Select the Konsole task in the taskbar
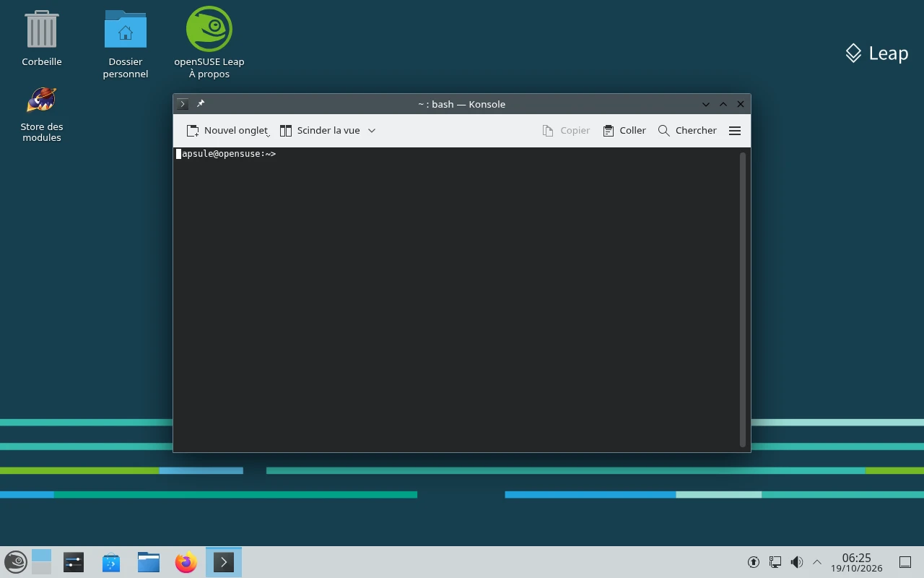The height and width of the screenshot is (578, 924). [x=224, y=562]
